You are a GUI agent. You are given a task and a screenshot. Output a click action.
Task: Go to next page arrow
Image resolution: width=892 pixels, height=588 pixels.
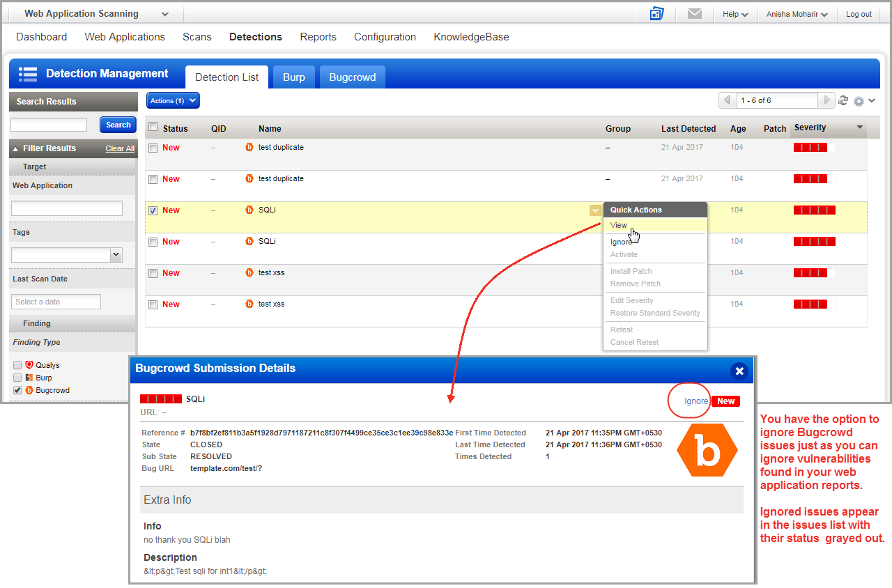826,100
